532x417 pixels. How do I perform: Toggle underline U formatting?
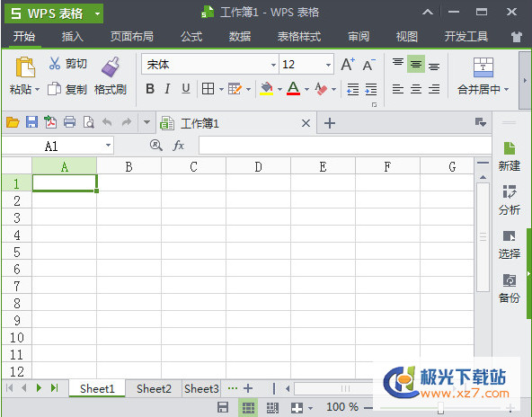[186, 89]
